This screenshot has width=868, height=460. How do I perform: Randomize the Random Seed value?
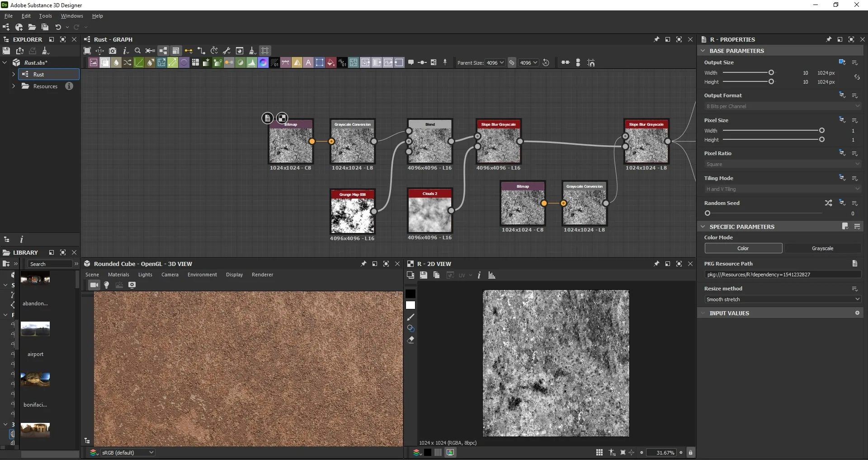(x=828, y=203)
